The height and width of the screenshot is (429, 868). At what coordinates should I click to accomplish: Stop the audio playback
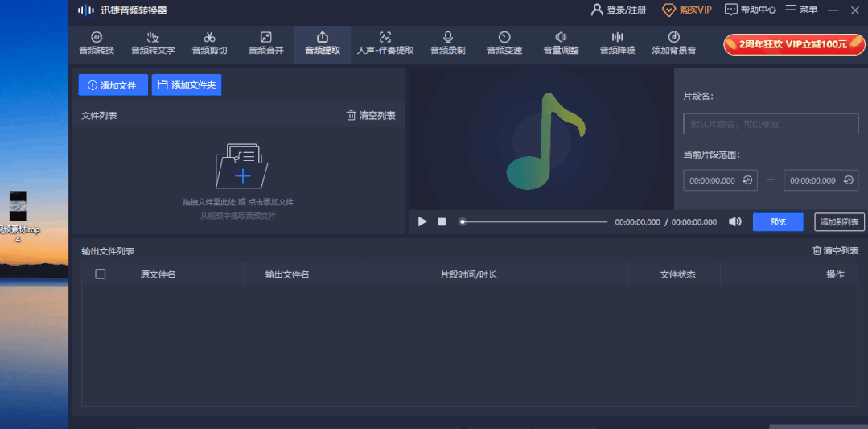coord(442,221)
